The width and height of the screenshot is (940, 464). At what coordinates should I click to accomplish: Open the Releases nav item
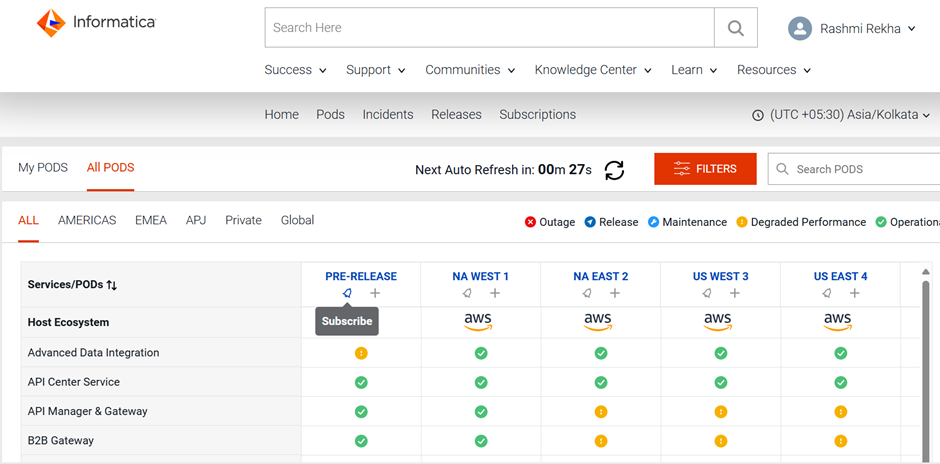(456, 115)
